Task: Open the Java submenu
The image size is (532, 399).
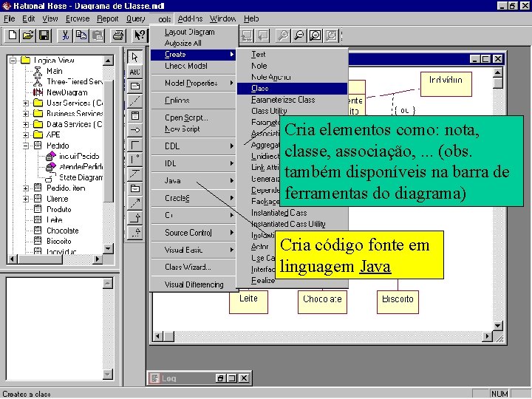Action: tap(193, 180)
